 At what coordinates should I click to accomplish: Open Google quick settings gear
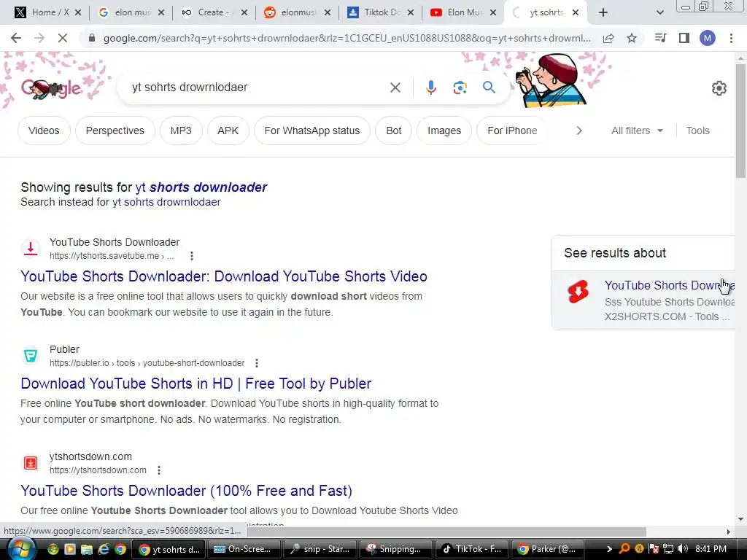click(x=719, y=88)
